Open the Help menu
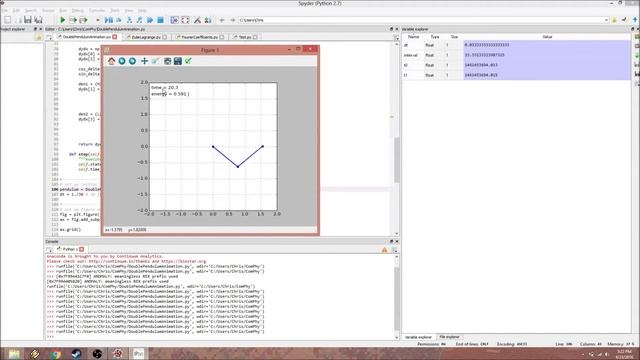Image resolution: width=640 pixels, height=360 pixels. pyautogui.click(x=142, y=10)
